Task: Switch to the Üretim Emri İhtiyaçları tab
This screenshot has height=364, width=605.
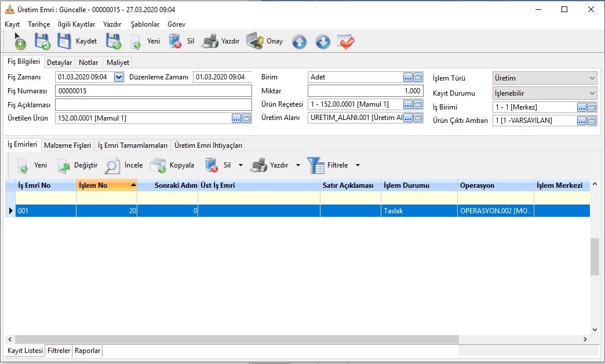Action: [208, 145]
